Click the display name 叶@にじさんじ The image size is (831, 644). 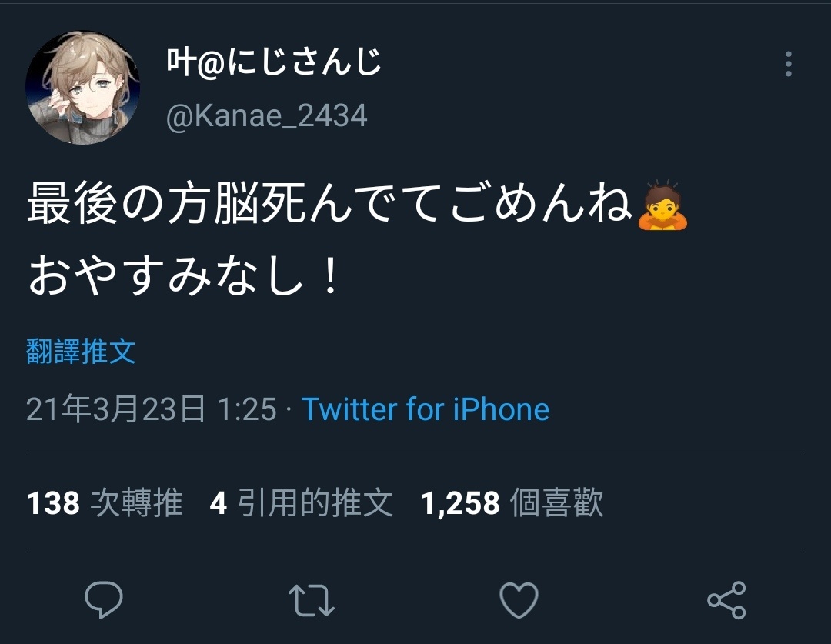click(274, 62)
